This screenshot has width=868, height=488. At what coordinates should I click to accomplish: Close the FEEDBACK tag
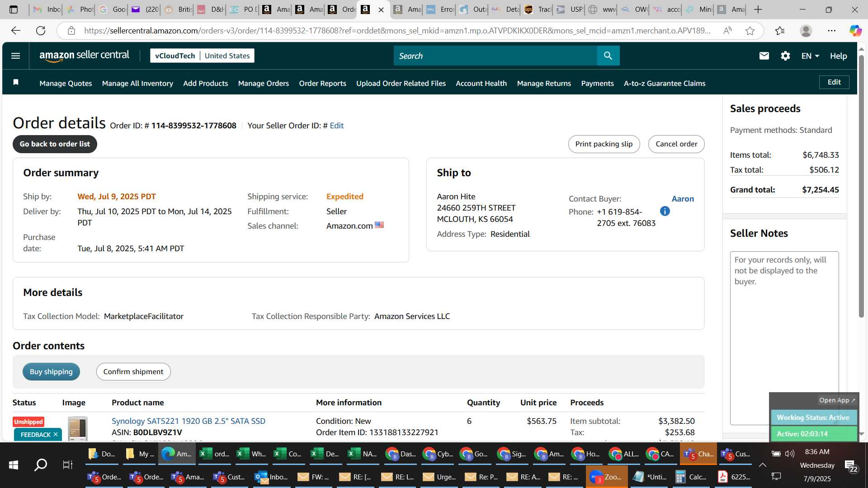pos(56,434)
